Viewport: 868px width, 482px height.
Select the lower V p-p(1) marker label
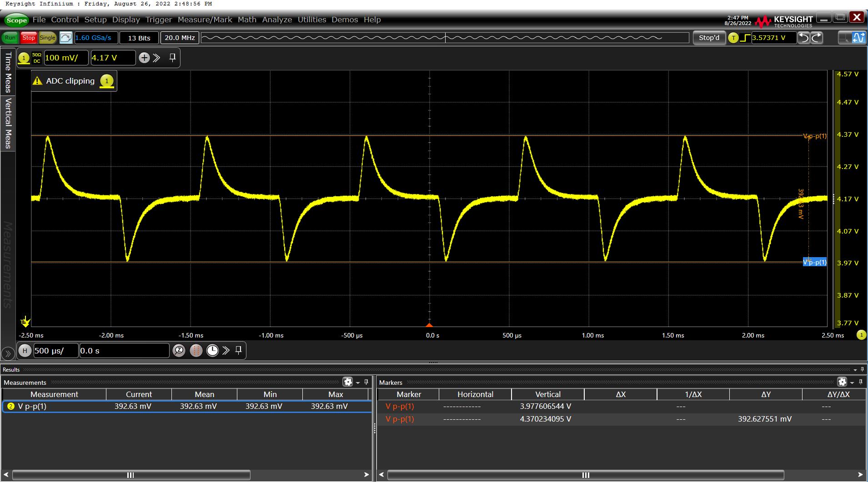pyautogui.click(x=815, y=262)
